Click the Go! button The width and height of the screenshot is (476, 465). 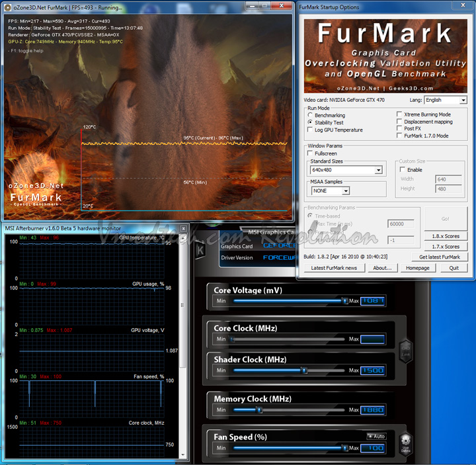[446, 219]
